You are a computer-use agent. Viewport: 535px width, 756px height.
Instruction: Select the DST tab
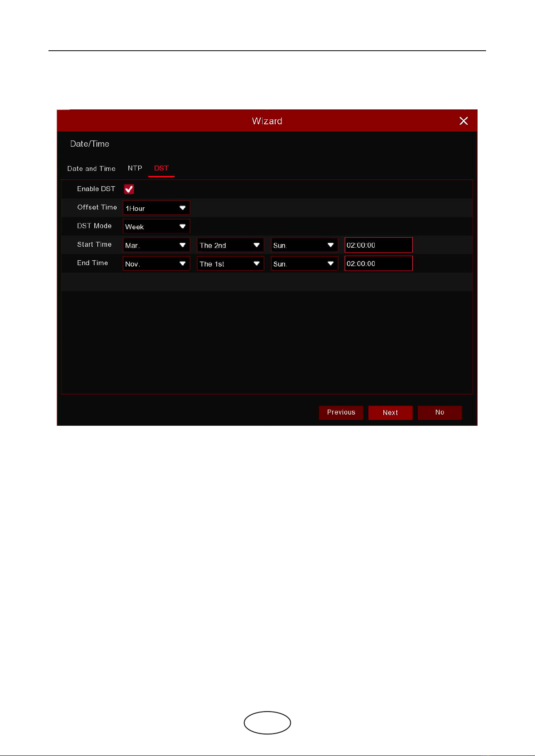click(x=162, y=168)
